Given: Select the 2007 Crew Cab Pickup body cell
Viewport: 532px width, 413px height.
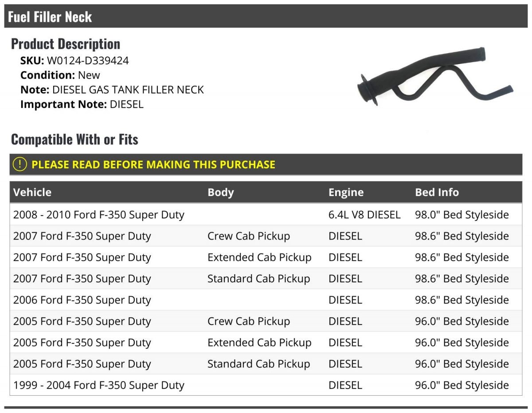Looking at the screenshot, I should coord(249,236).
